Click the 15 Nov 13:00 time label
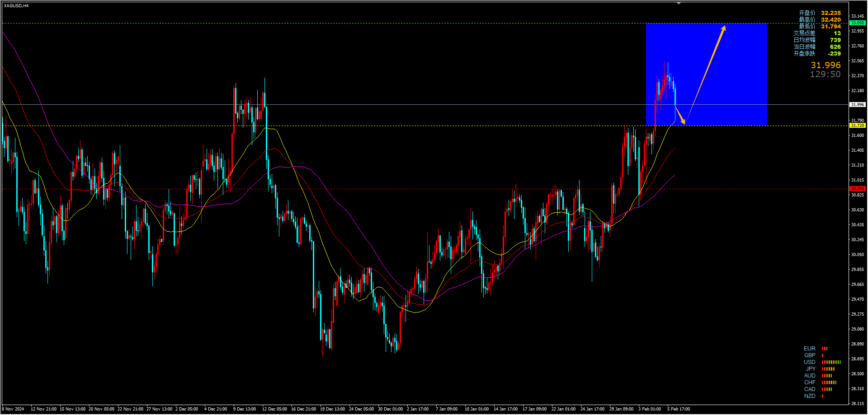The image size is (868, 415). 73,409
